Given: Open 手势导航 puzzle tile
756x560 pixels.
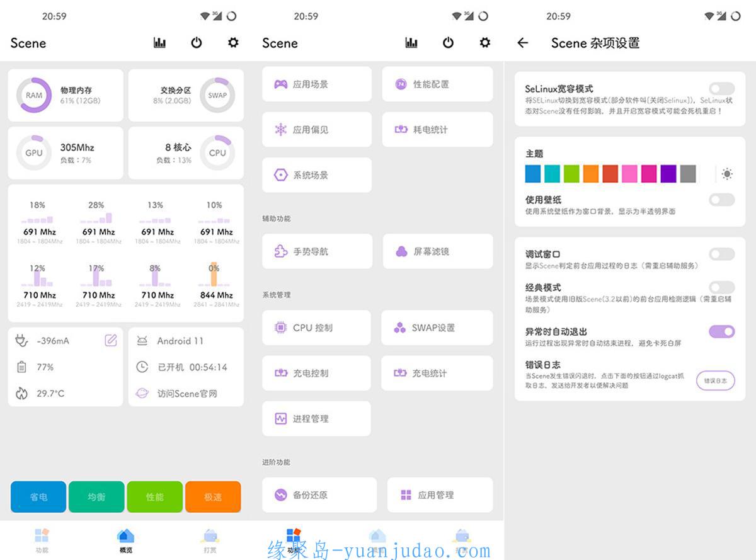Looking at the screenshot, I should pos(318,251).
